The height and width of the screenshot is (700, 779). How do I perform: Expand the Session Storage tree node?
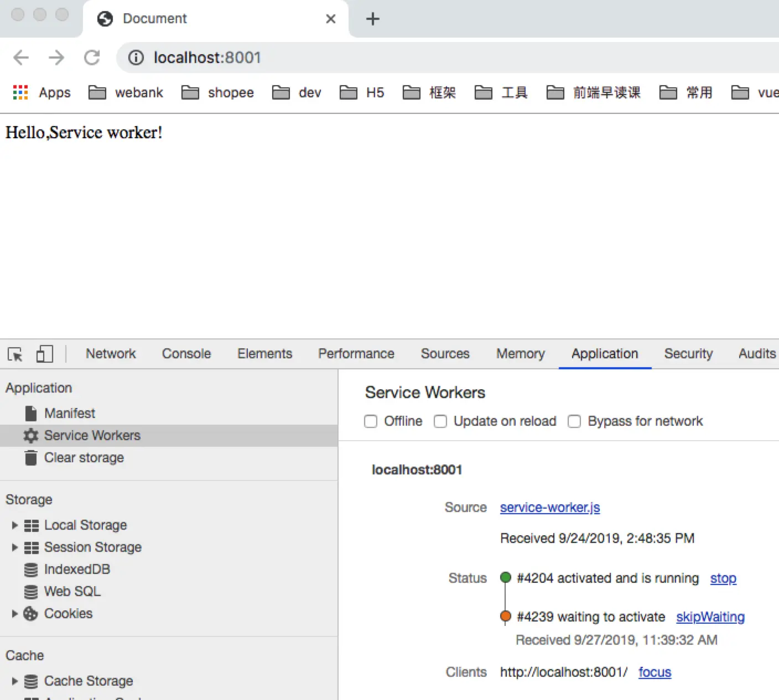point(15,547)
